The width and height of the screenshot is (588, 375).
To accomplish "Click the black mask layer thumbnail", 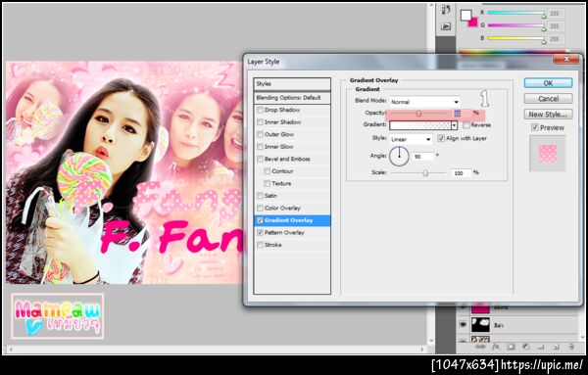I will coord(480,325).
